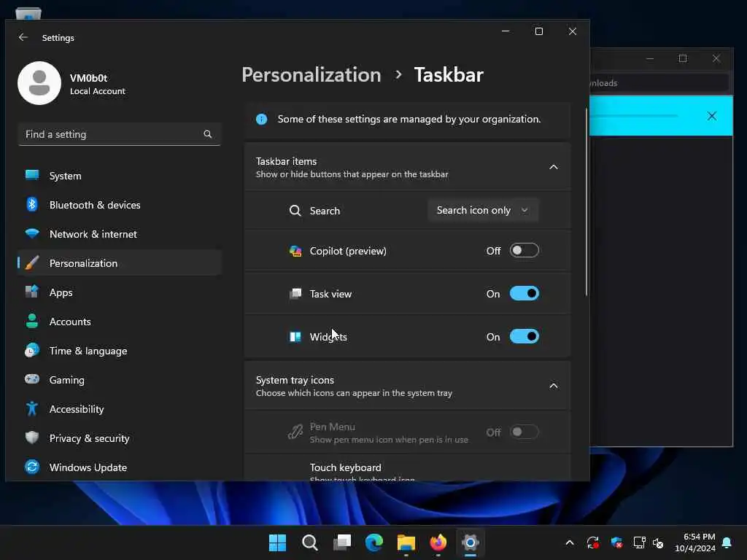Click the muted volume icon in tray
This screenshot has width=747, height=560.
(658, 542)
